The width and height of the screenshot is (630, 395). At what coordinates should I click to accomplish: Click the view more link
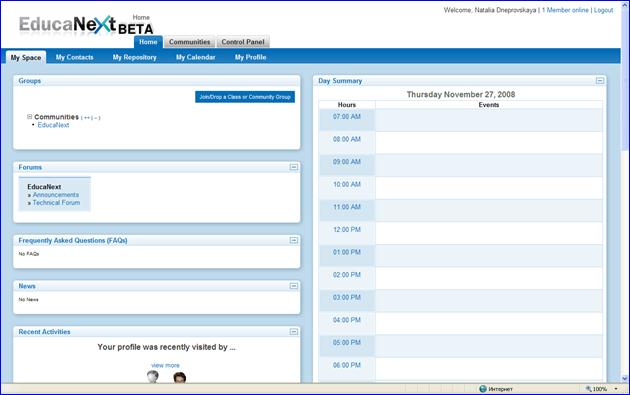(x=166, y=365)
